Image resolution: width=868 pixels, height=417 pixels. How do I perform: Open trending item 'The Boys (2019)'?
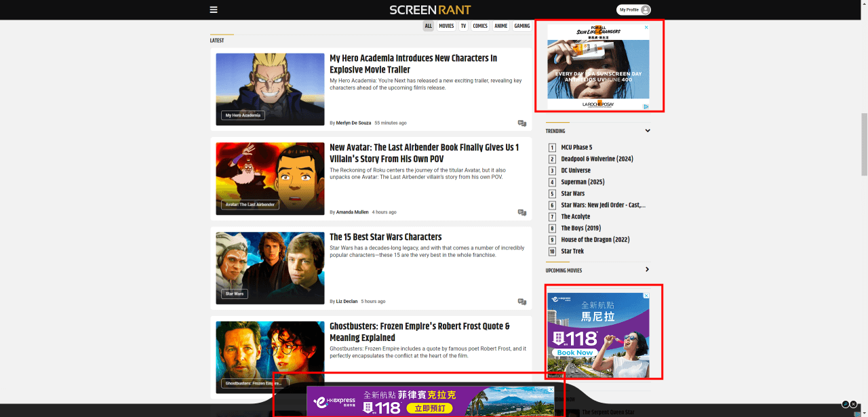(x=581, y=228)
